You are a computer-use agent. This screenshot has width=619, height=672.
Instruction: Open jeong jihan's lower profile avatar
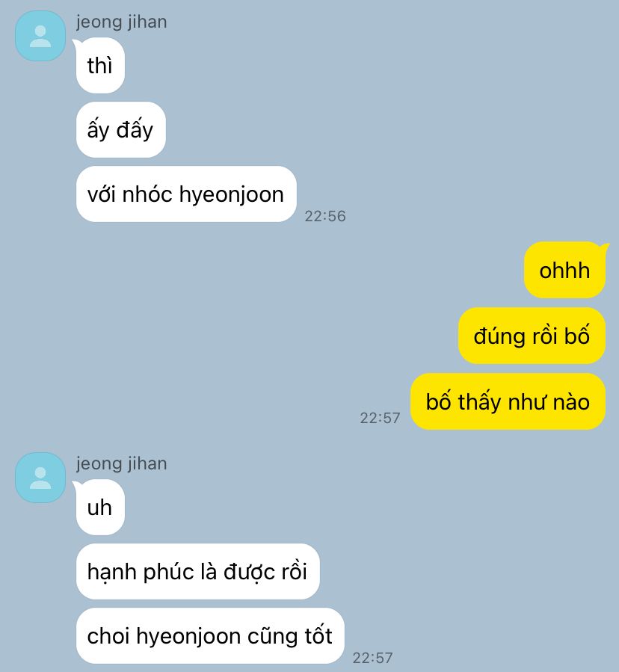[x=40, y=478]
